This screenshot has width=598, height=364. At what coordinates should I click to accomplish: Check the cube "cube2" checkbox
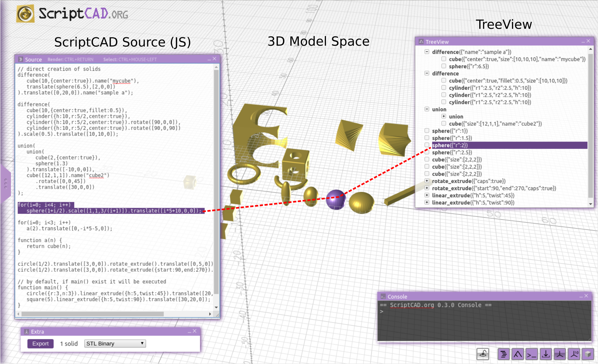coord(444,124)
